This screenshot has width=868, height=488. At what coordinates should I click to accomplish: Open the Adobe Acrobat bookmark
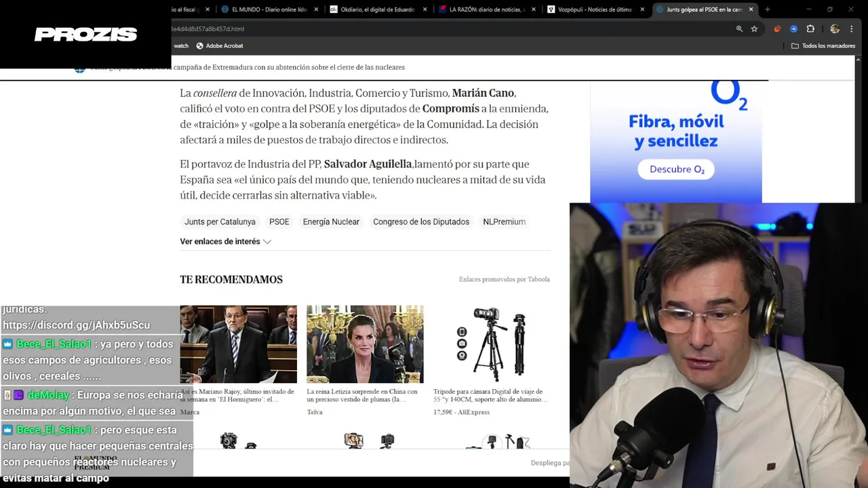[x=220, y=45]
